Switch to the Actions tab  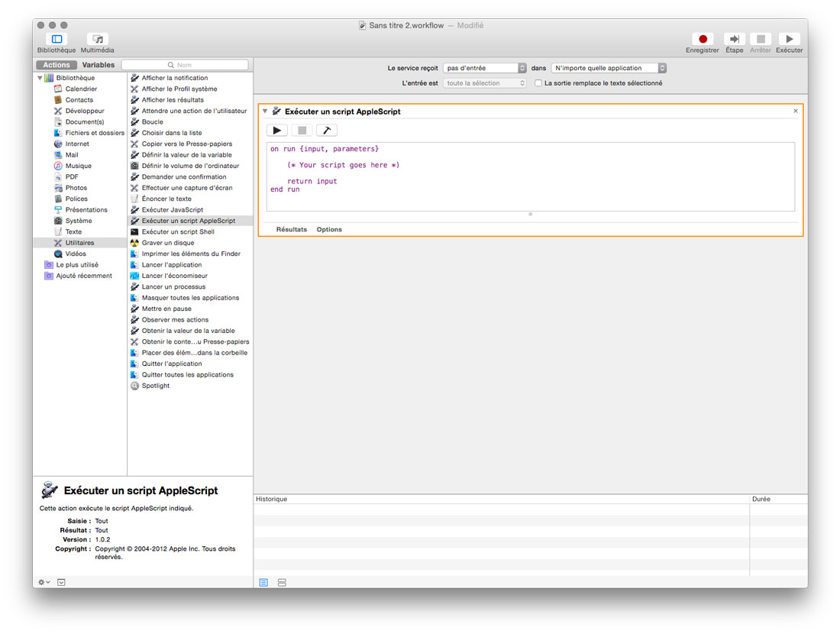coord(57,65)
